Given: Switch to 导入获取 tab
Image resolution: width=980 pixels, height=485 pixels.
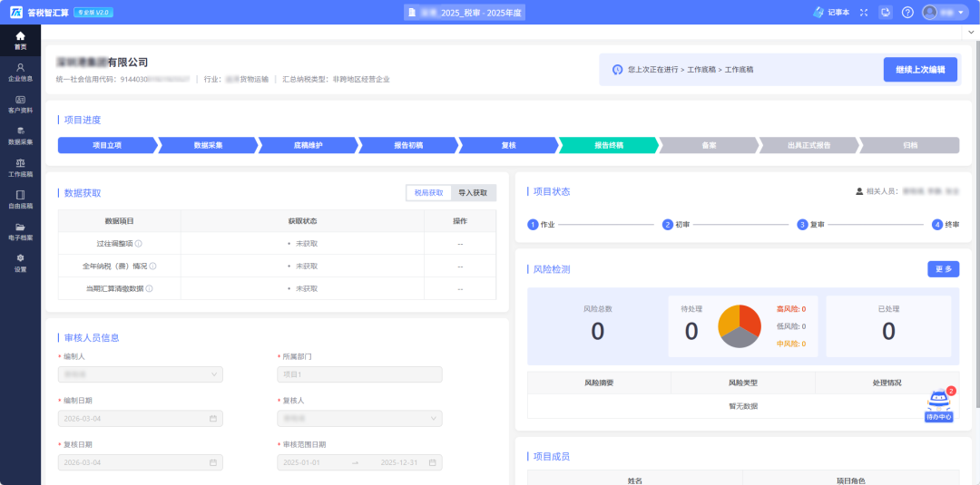Looking at the screenshot, I should tap(473, 193).
